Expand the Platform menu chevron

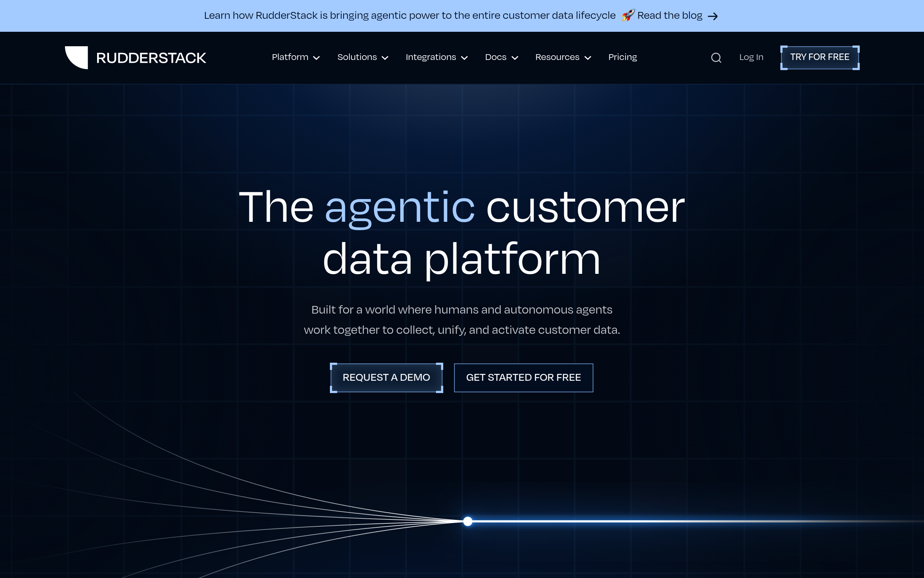(317, 58)
